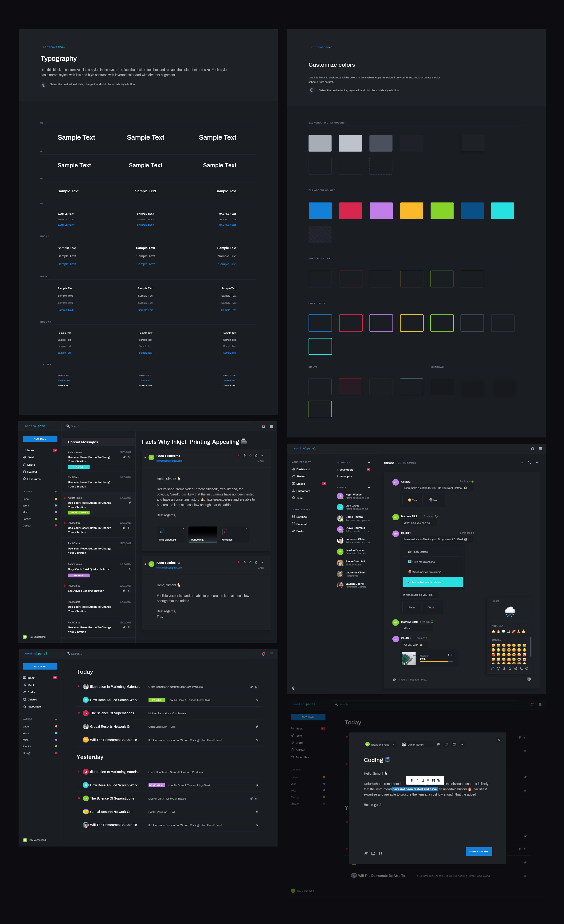The image size is (564, 924).
Task: Expand the chevron on the first email message
Action: tap(262, 455)
